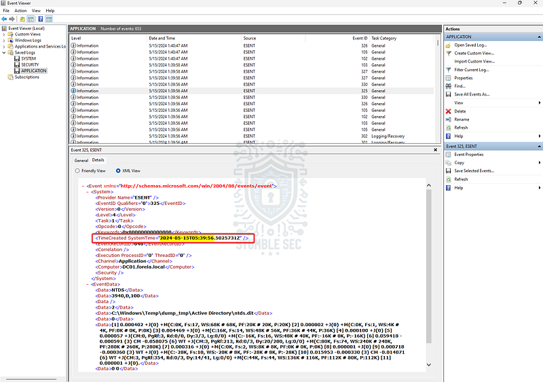The height and width of the screenshot is (392, 543).
Task: Collapse the System XML node
Action: point(88,192)
